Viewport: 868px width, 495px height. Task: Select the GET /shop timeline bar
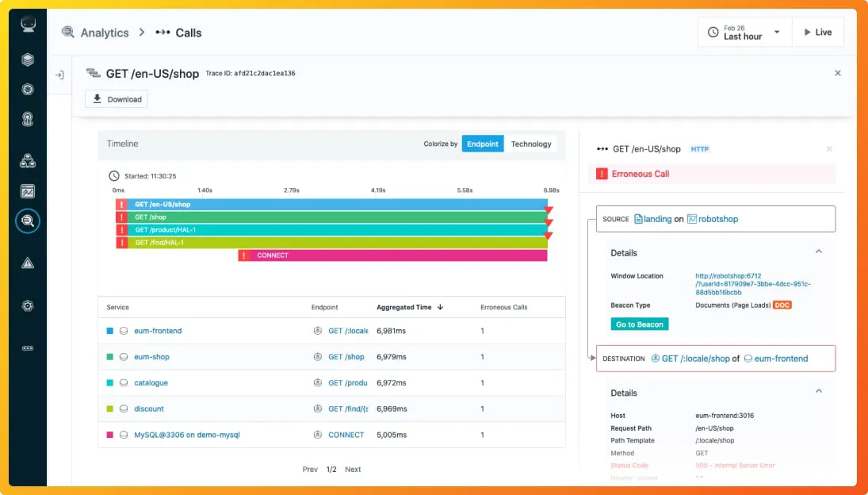(x=331, y=217)
